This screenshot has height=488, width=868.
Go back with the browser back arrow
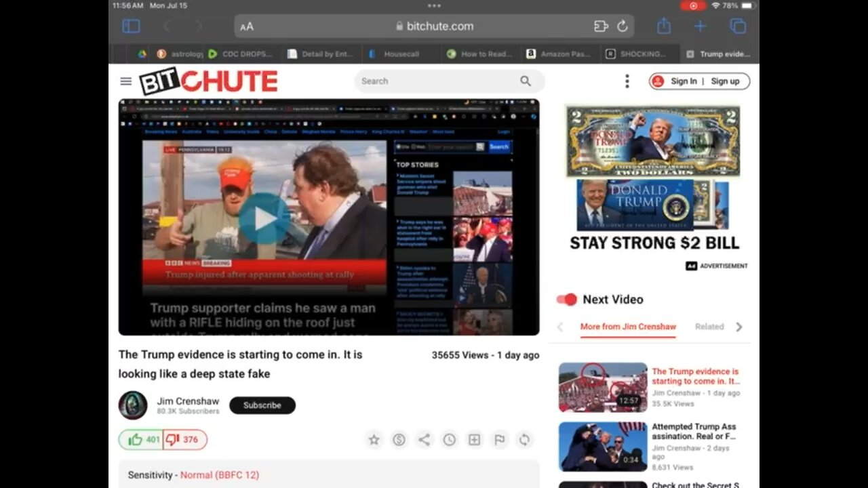(167, 26)
